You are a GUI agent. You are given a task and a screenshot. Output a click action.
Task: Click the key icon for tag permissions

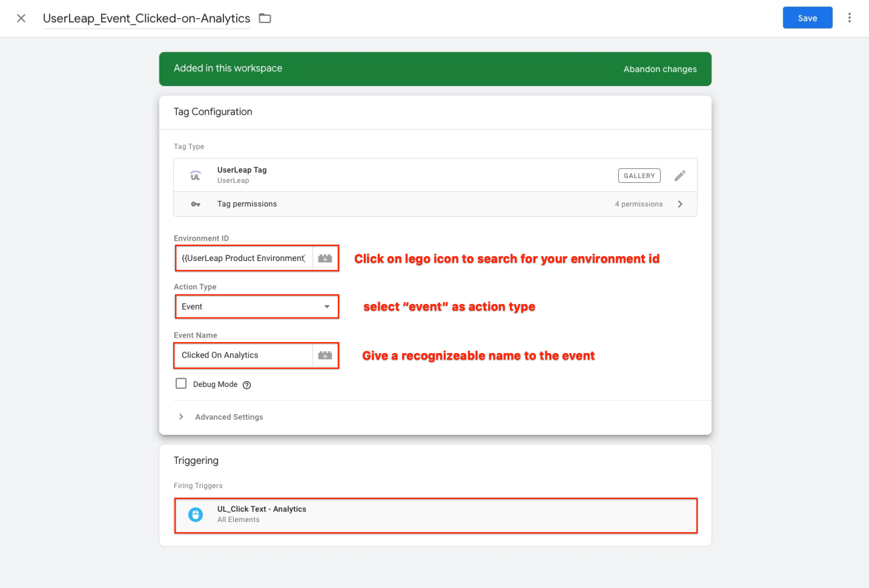(x=196, y=204)
